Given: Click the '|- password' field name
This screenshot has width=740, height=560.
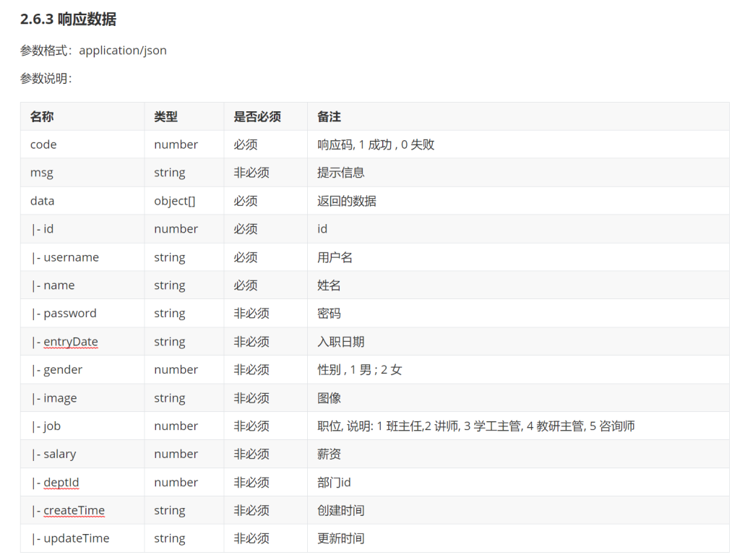Looking at the screenshot, I should click(x=64, y=314).
